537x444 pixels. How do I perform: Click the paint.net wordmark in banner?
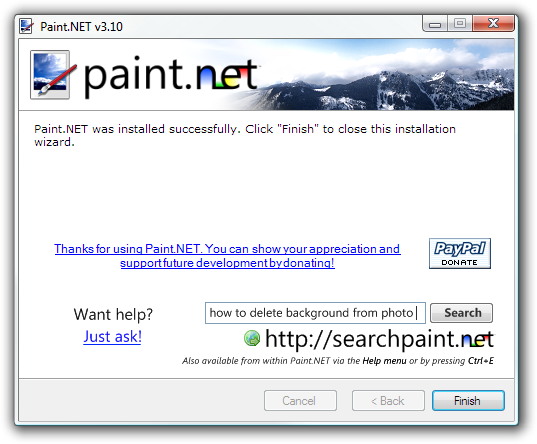pyautogui.click(x=171, y=75)
